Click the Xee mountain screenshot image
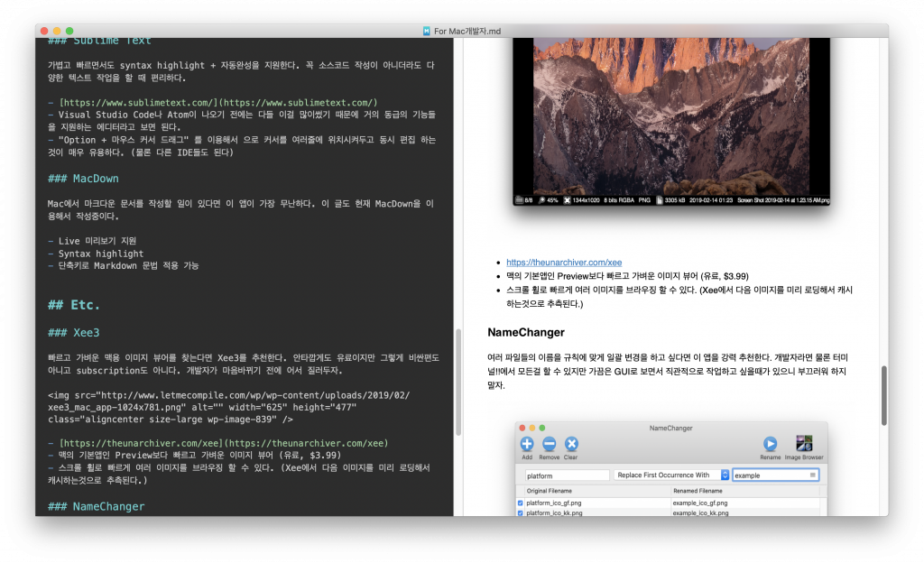The width and height of the screenshot is (924, 563). tap(671, 121)
